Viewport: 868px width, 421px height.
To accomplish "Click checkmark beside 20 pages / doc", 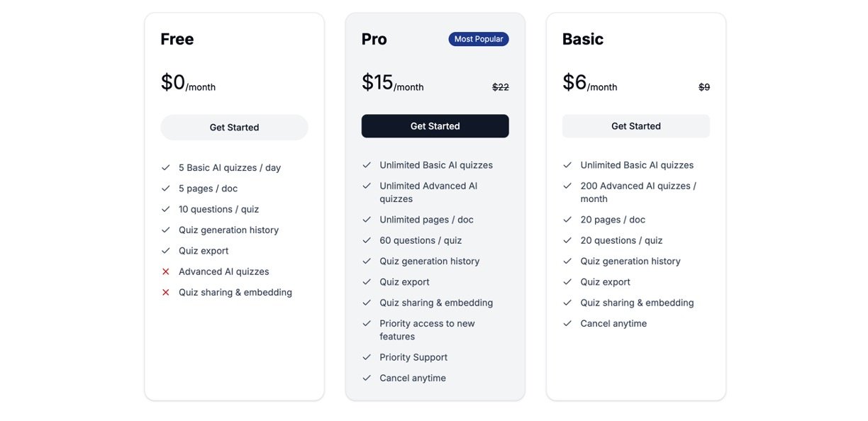I will point(567,220).
